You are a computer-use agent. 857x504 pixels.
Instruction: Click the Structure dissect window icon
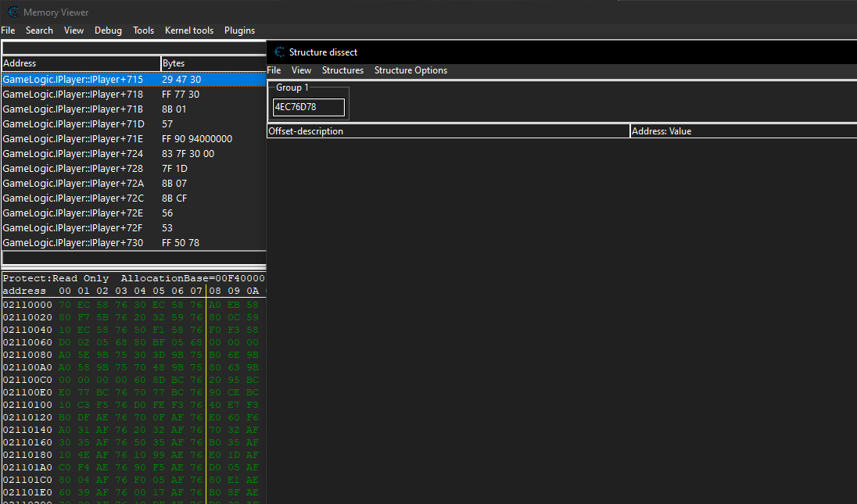[x=279, y=52]
